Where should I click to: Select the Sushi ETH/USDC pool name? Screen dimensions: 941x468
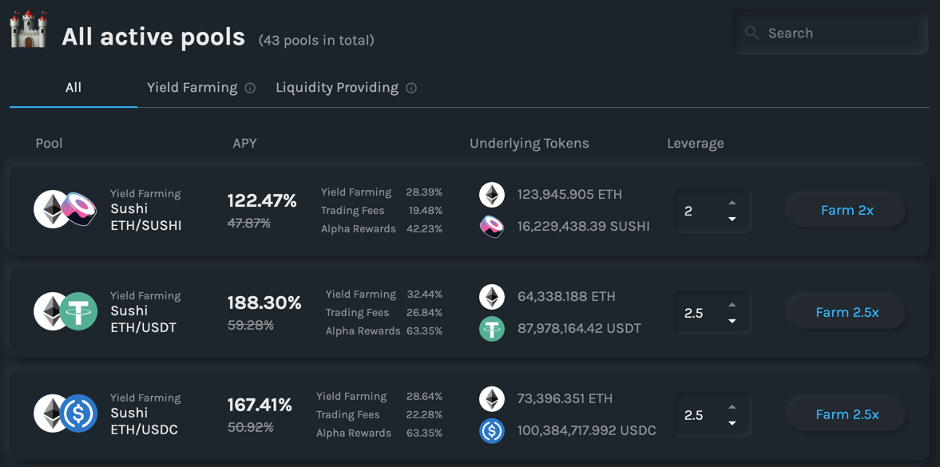coord(144,421)
